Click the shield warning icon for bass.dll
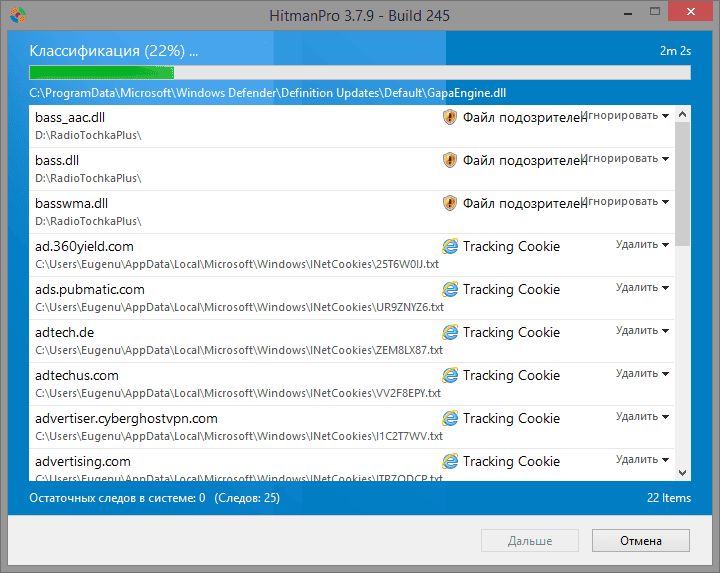Image resolution: width=720 pixels, height=573 pixels. [x=450, y=160]
